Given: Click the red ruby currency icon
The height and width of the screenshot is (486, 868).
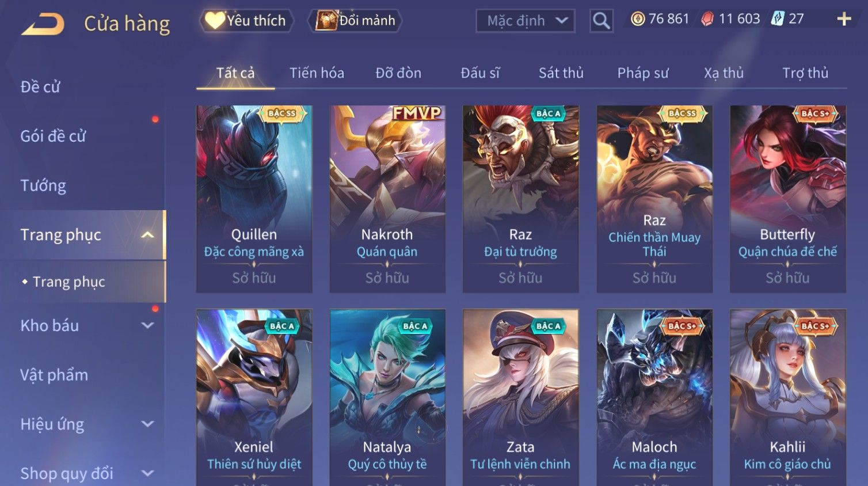Looking at the screenshot, I should (x=707, y=19).
